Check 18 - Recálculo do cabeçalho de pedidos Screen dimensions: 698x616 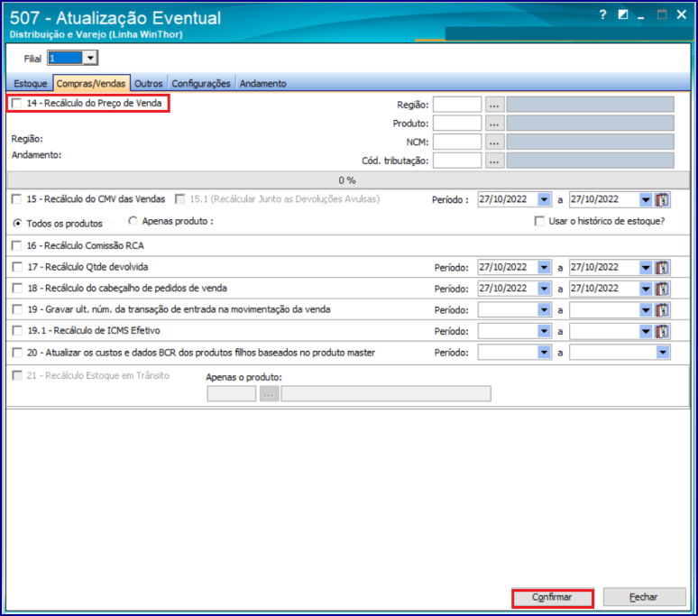[x=17, y=288]
